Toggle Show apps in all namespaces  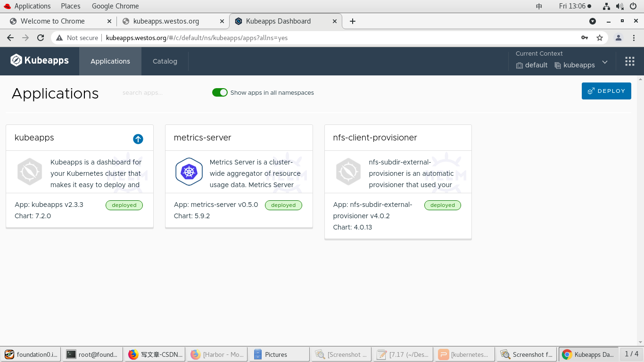[x=220, y=92]
